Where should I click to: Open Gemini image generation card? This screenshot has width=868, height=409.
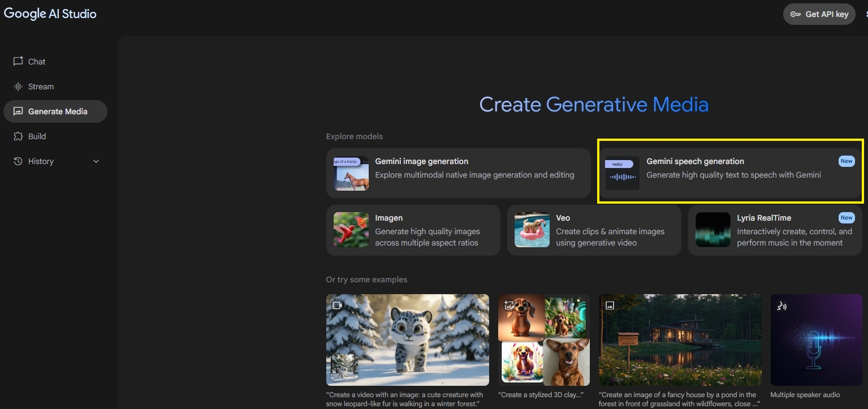(458, 173)
